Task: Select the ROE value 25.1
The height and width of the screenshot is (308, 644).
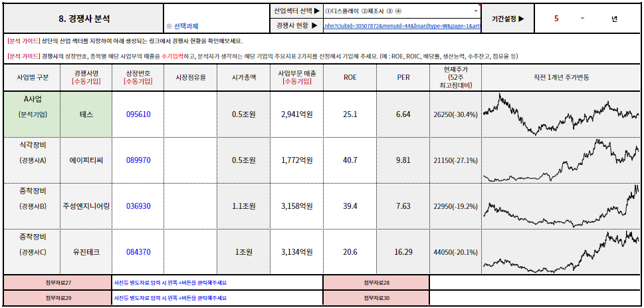Action: click(x=350, y=114)
